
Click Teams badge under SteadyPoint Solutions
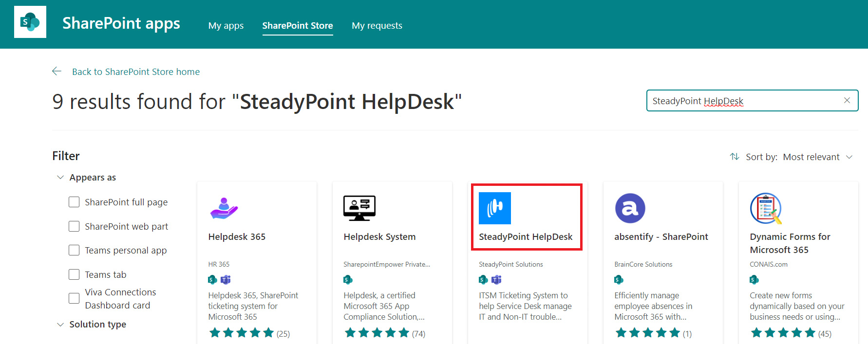(496, 279)
